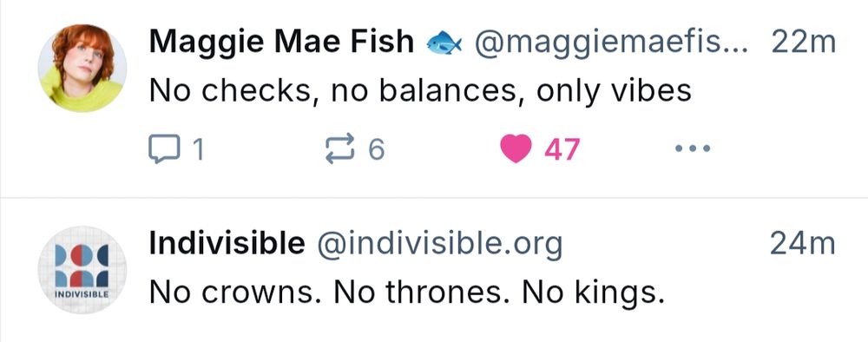Viewport: 868px width, 342px height.
Task: Open the 24m timestamp
Action: 803,244
